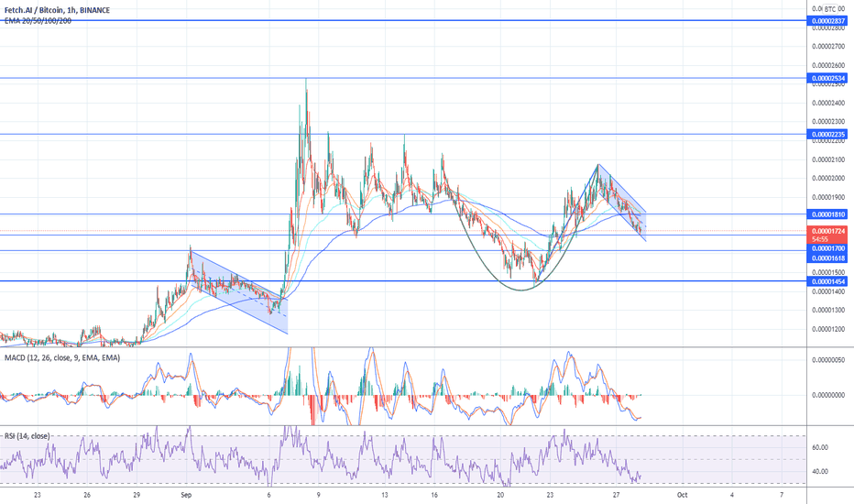Click the RSI 60.00 axis value
Viewport: 854px width, 504px height.
point(820,447)
